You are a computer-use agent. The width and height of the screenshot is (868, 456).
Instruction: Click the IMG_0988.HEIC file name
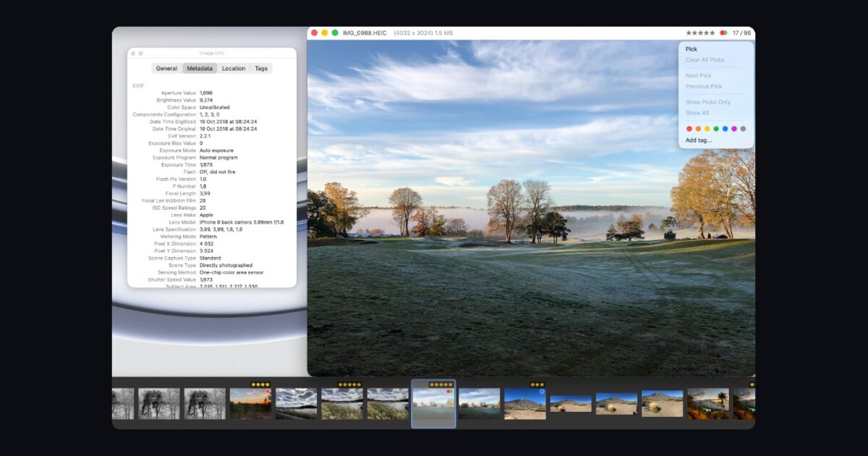click(365, 33)
